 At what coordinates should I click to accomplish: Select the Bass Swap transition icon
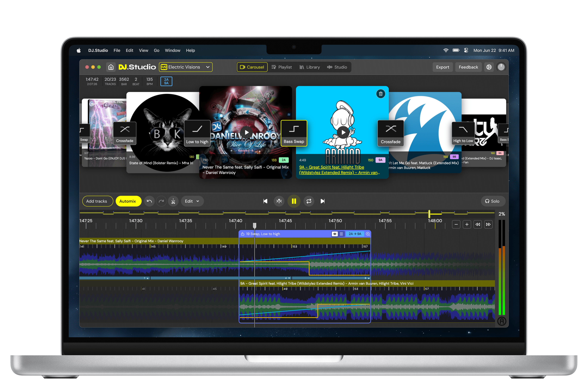point(294,133)
